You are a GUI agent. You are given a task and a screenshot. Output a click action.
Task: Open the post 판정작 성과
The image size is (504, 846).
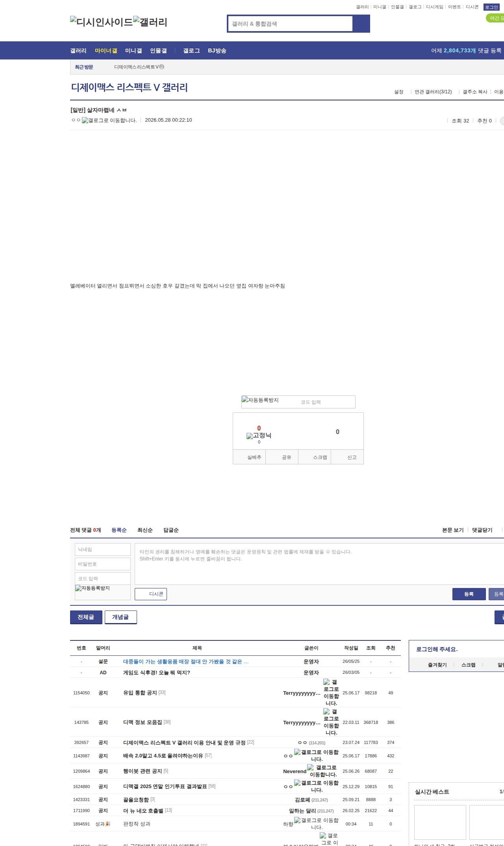[137, 824]
